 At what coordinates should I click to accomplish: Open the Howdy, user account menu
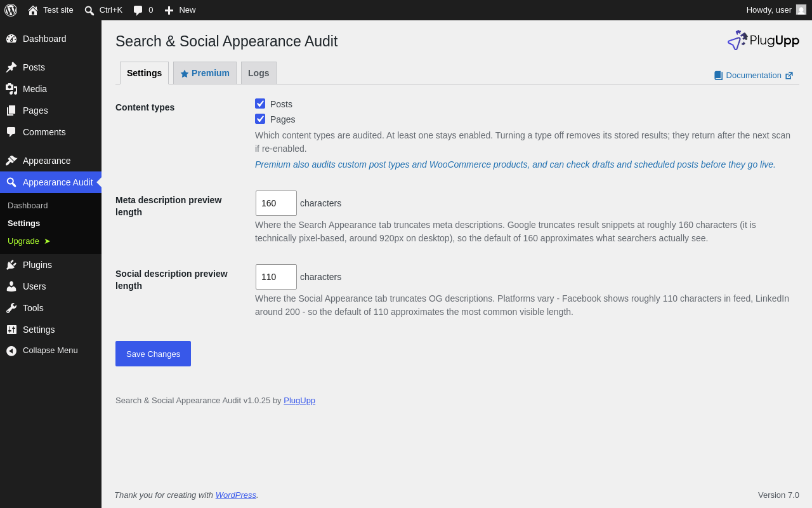[x=776, y=10]
